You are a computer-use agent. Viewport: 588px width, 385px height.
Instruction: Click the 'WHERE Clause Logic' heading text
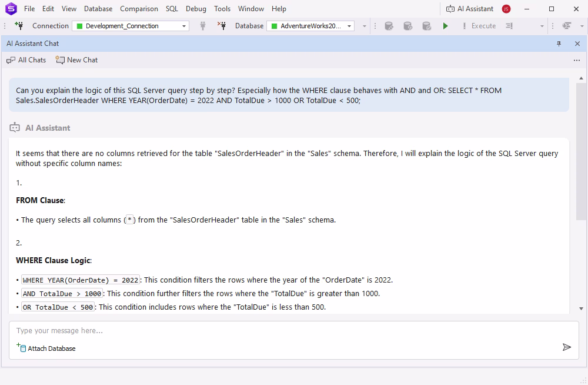click(x=53, y=260)
